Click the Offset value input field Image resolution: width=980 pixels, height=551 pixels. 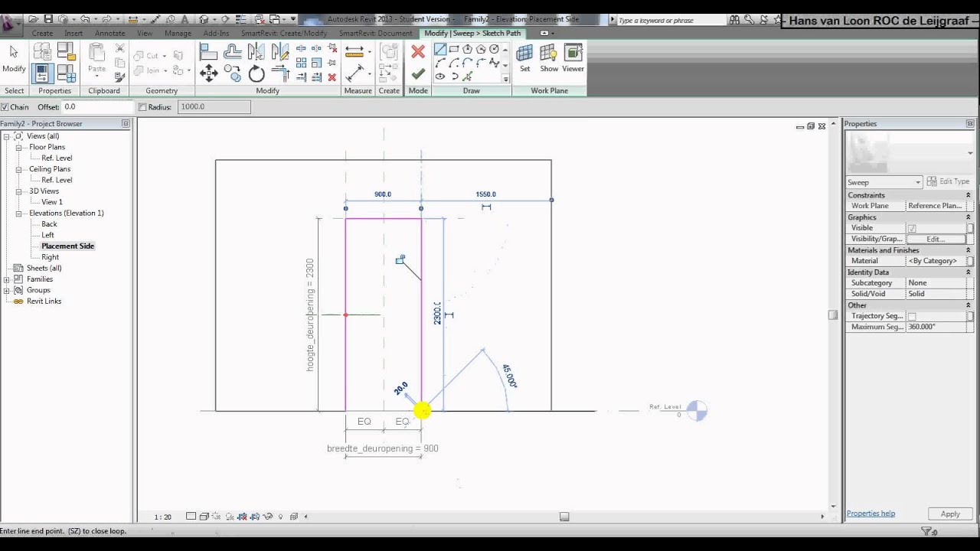coord(96,107)
